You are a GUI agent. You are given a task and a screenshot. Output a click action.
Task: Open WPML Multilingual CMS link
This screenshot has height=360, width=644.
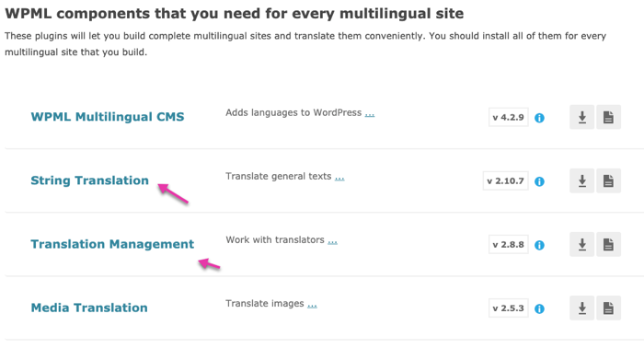tap(108, 117)
